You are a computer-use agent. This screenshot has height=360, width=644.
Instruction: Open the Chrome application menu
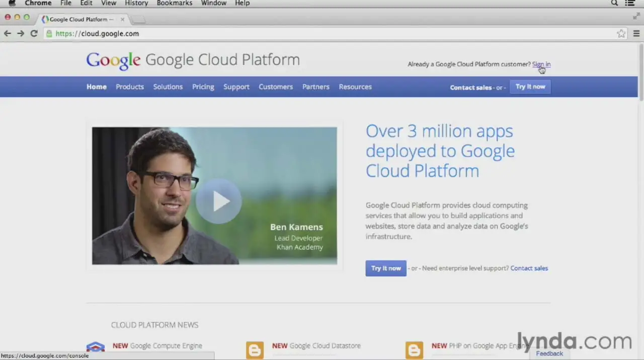pyautogui.click(x=38, y=3)
